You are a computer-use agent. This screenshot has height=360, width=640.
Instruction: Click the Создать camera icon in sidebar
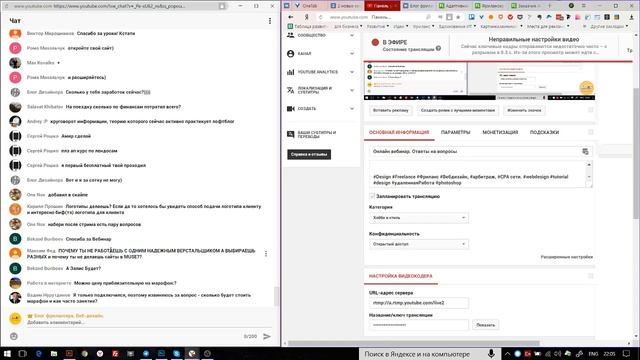click(x=291, y=109)
